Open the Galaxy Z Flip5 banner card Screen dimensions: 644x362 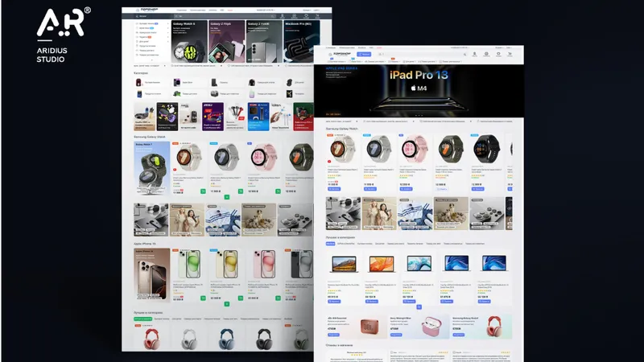tap(227, 42)
